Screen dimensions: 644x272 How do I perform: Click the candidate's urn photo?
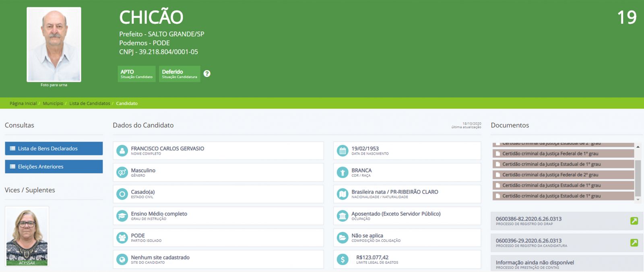click(54, 45)
